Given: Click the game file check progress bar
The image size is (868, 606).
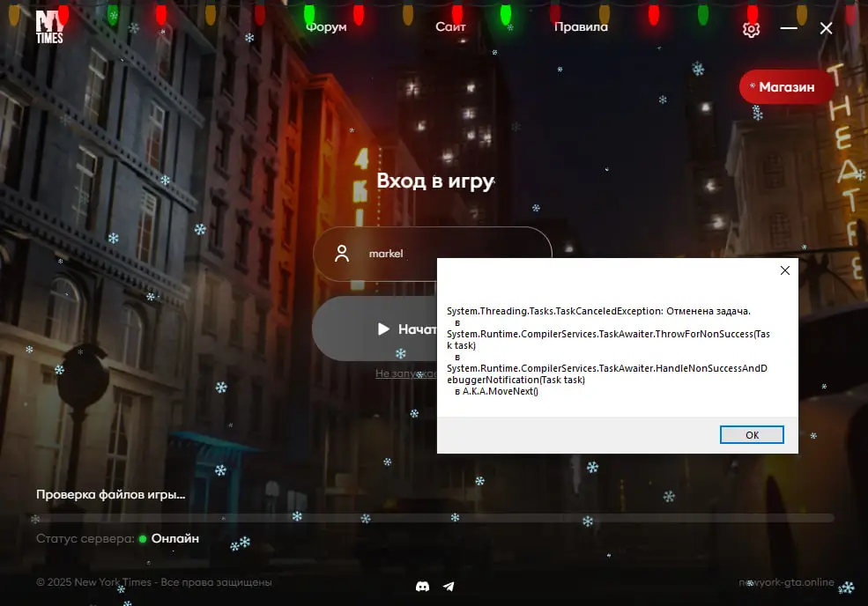Looking at the screenshot, I should point(434,518).
